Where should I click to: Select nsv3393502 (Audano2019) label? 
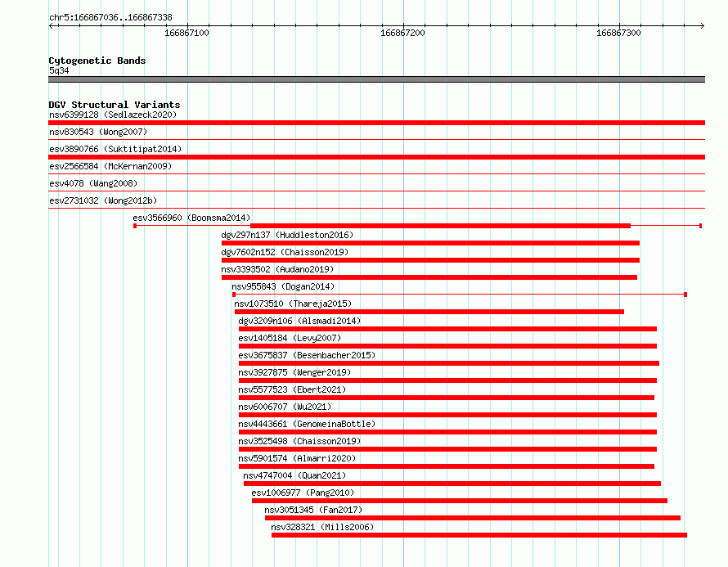pos(277,269)
